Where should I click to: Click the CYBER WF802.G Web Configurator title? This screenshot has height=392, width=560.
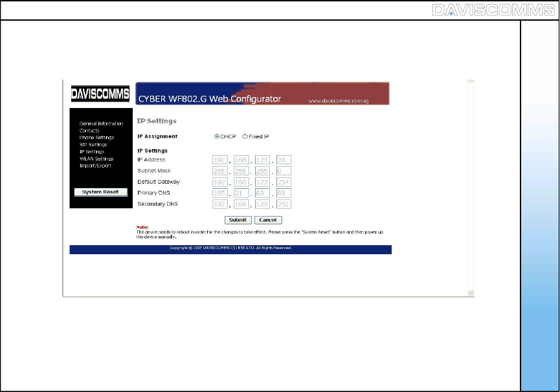coord(210,99)
